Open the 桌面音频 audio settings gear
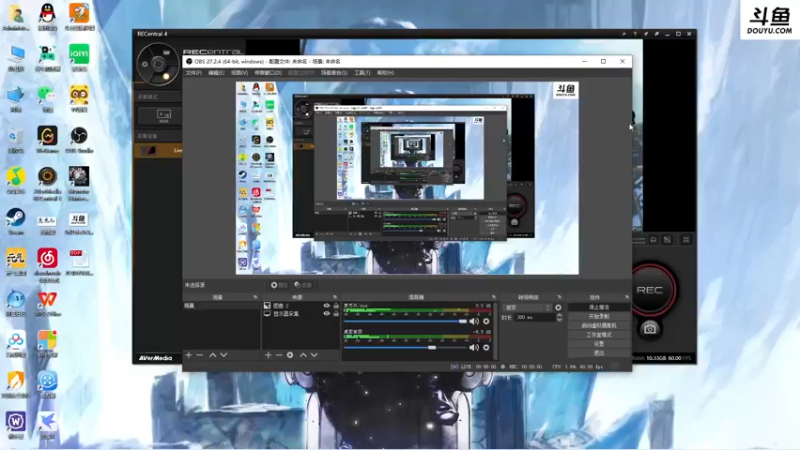 486,347
